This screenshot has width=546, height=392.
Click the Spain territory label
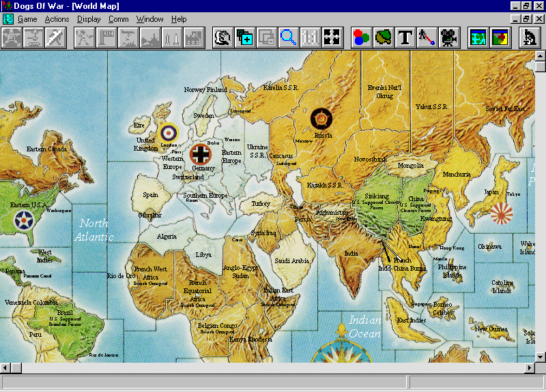(x=150, y=195)
